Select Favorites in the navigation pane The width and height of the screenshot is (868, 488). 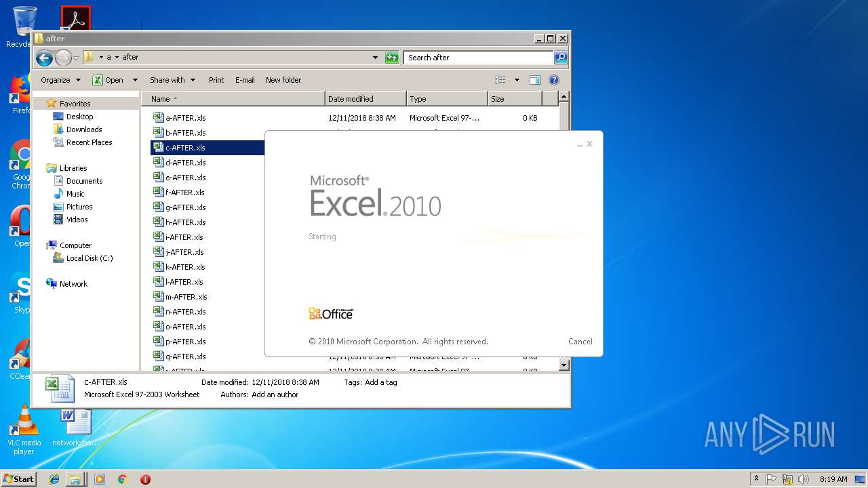click(x=75, y=104)
